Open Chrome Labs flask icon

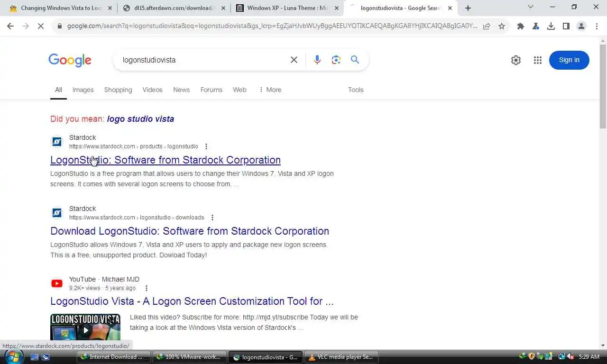536,26
